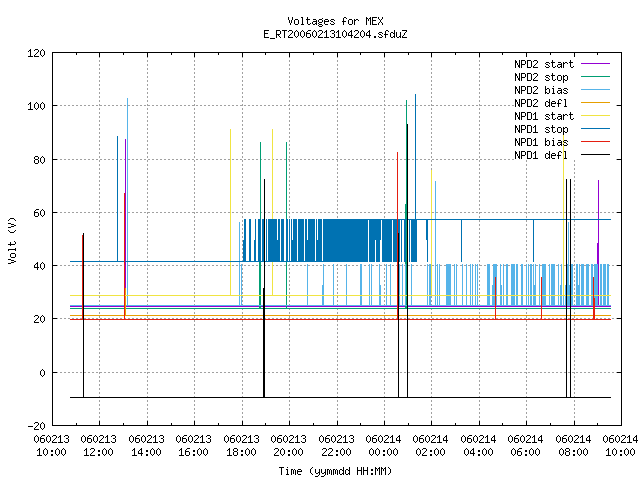Viewport: 640px width, 480px height.
Task: Click the black NPD1 defl legend line
Action: (596, 155)
